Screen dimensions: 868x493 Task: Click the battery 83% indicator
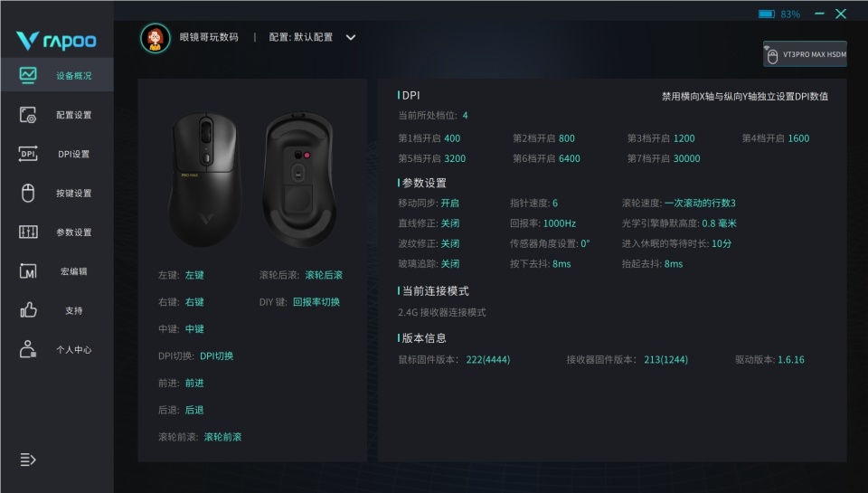click(778, 14)
